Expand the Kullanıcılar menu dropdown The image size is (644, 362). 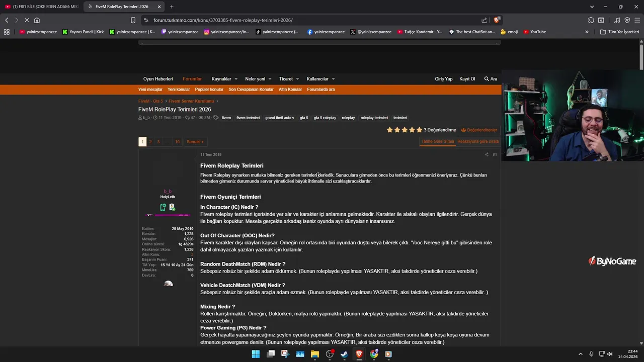333,79
